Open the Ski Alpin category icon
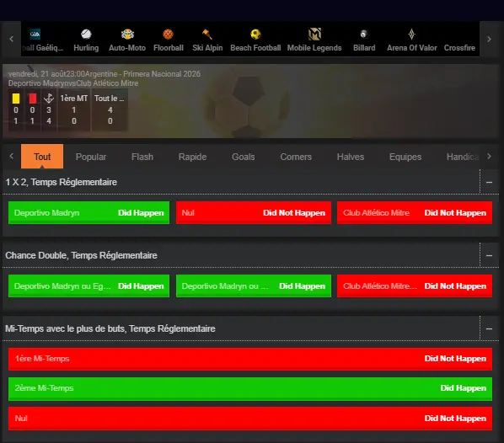The height and width of the screenshot is (443, 504). pos(207,34)
